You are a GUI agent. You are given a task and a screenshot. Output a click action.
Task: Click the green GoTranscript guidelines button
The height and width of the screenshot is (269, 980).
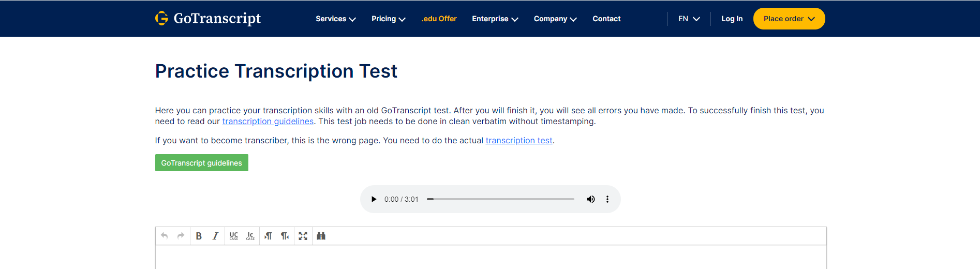(202, 163)
